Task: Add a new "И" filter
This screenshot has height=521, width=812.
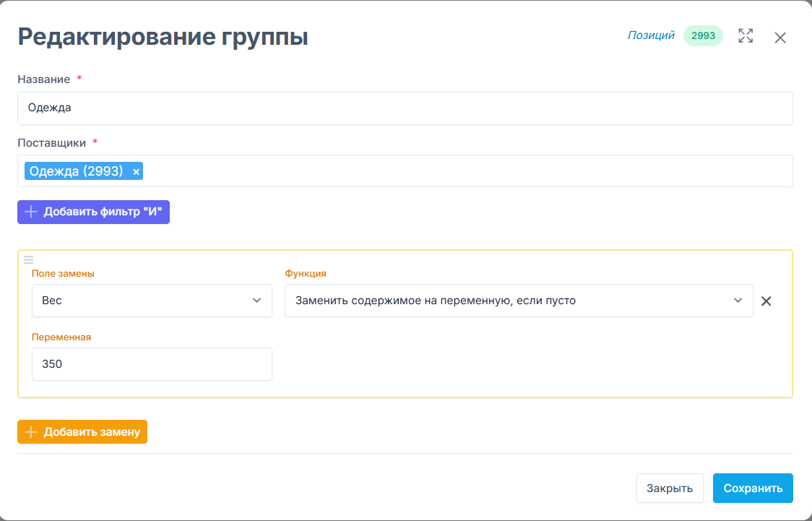Action: [93, 212]
